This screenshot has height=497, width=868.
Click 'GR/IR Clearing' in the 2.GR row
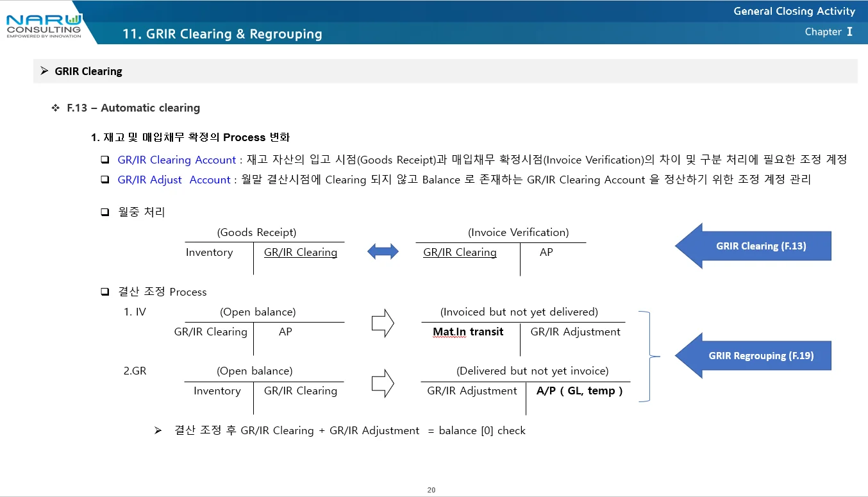301,391
